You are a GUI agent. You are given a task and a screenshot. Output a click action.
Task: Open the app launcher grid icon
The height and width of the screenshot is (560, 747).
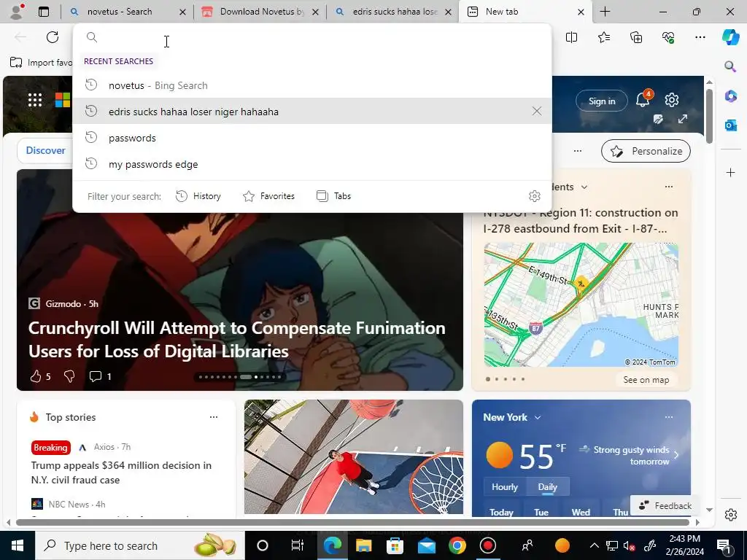click(35, 100)
